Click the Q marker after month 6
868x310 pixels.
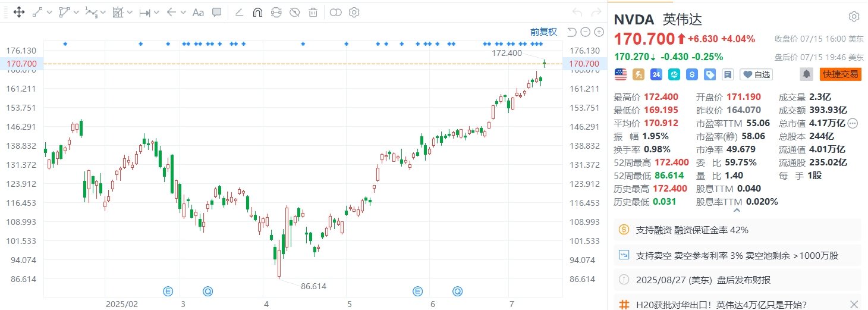[x=457, y=291]
